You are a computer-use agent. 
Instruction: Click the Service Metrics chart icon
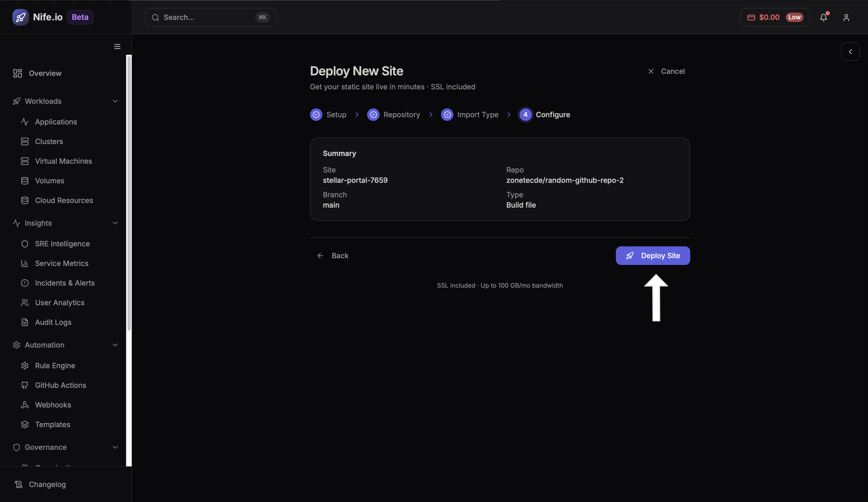point(25,263)
